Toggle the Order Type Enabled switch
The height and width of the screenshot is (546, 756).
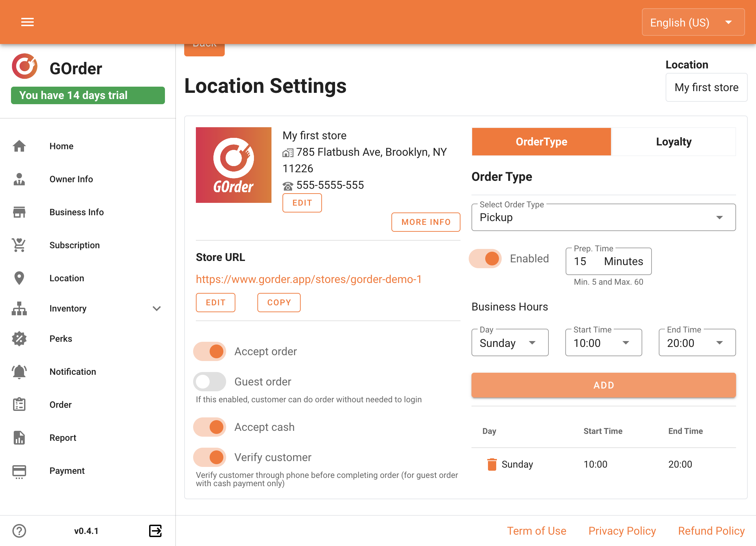[x=485, y=259]
